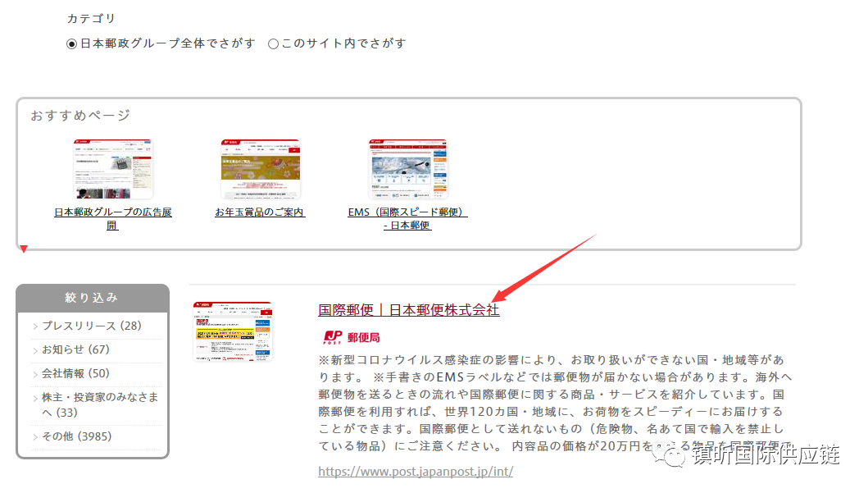The height and width of the screenshot is (493, 868).
Task: Open お年玉賞品のご案内 thumbnail image
Action: tap(260, 169)
